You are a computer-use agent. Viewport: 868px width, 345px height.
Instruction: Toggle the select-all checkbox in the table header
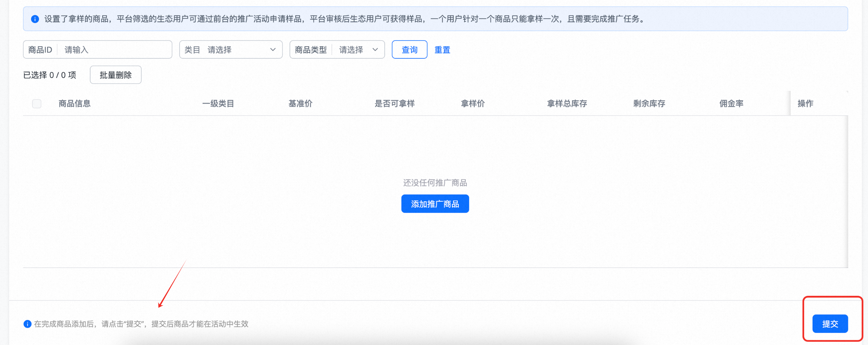37,103
